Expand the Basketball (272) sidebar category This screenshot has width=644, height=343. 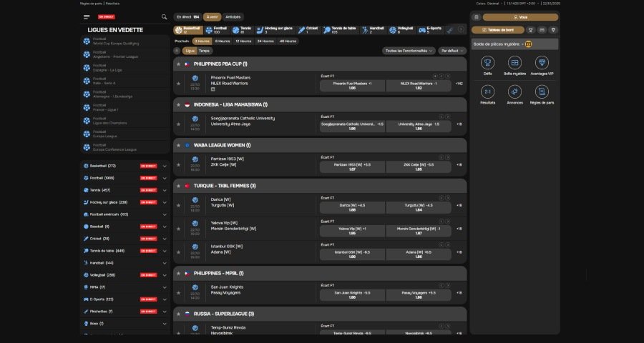pos(165,166)
